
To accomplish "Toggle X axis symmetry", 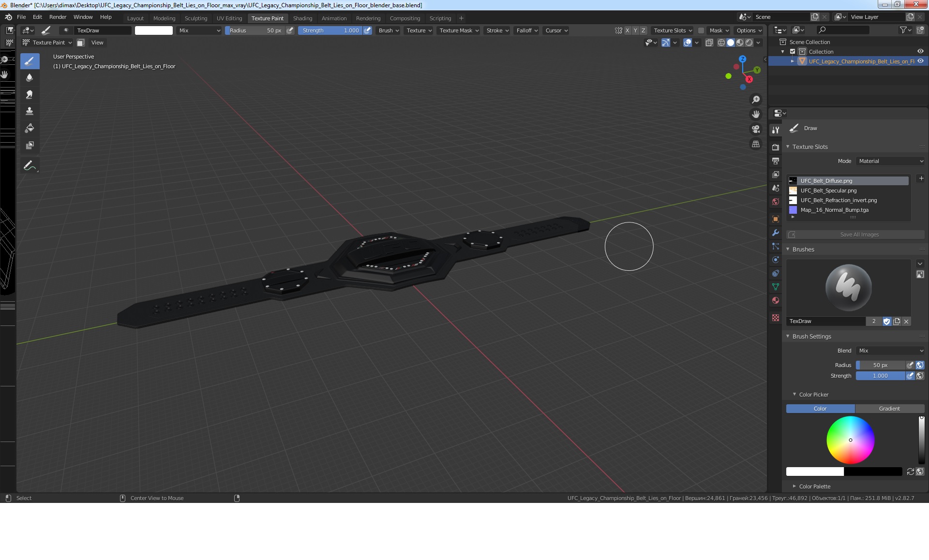I will (628, 30).
